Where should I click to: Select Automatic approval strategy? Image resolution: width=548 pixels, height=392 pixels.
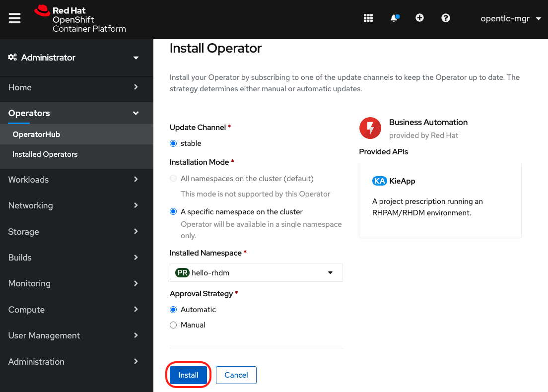coord(173,310)
